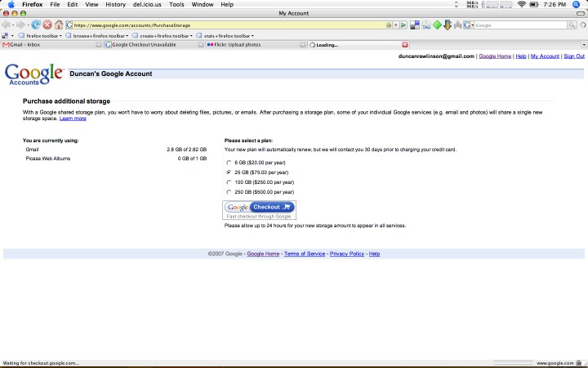Click the green diamond toolbar icon
Screen dimensions: 588x368
tap(437, 25)
